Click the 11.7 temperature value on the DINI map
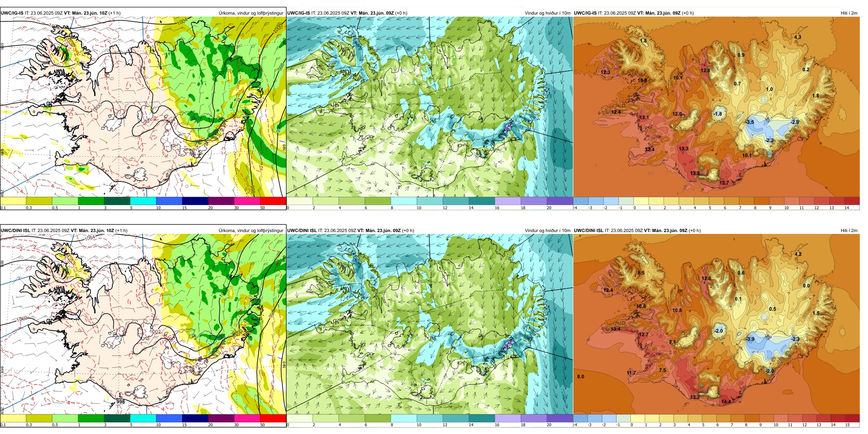Viewport: 868px width, 434px height. coord(631,373)
